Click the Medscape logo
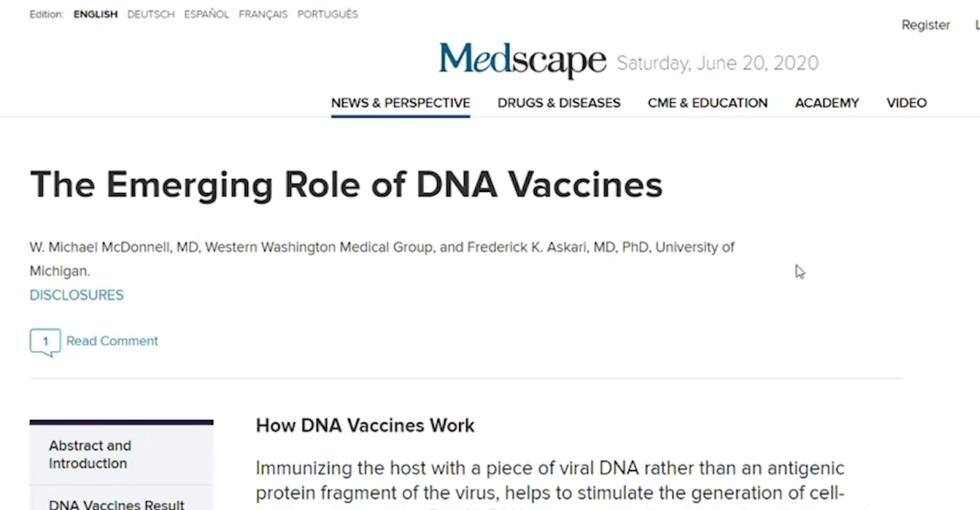The image size is (980, 510). pyautogui.click(x=522, y=60)
